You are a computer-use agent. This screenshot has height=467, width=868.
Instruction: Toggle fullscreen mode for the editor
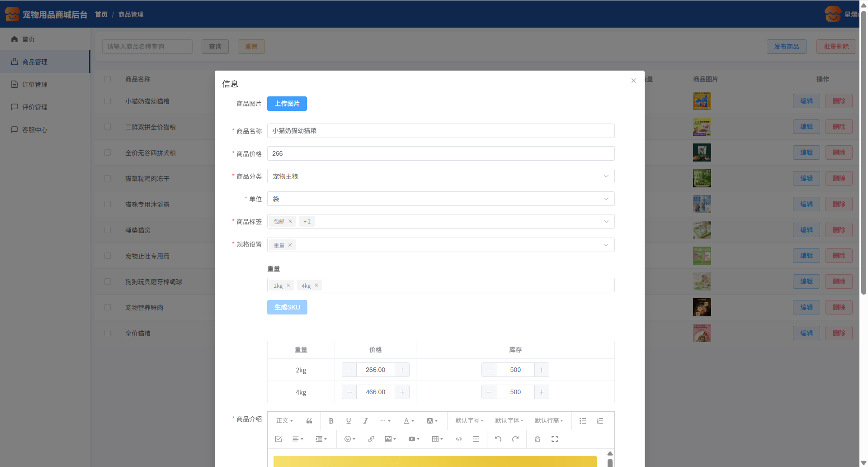click(x=555, y=439)
